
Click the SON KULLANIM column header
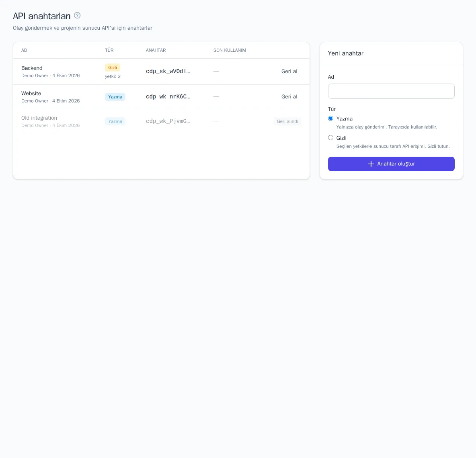[x=230, y=50]
